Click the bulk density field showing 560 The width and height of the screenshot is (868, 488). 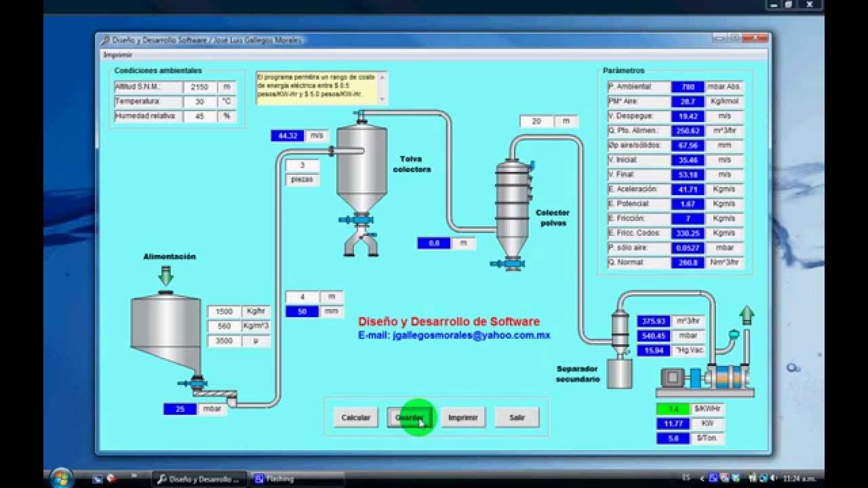coord(224,326)
